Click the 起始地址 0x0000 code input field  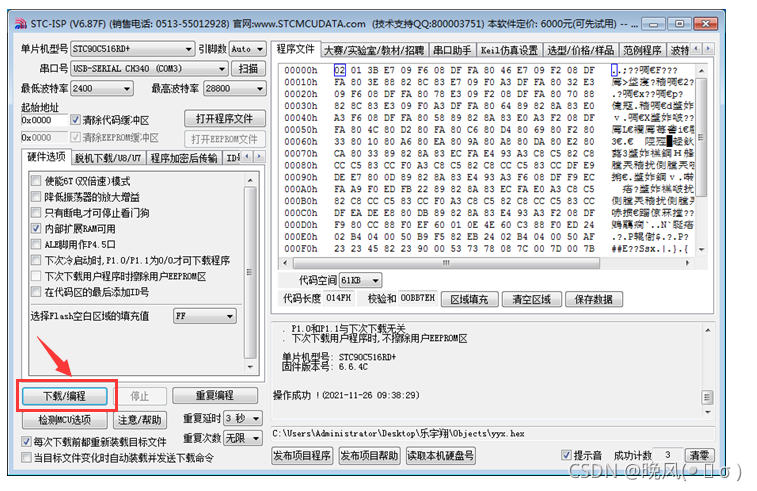tap(44, 120)
